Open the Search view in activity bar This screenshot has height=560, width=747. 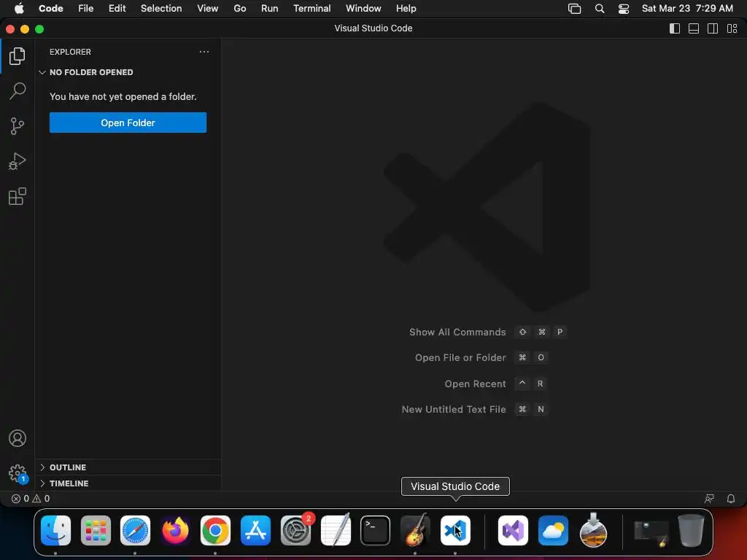pyautogui.click(x=18, y=91)
